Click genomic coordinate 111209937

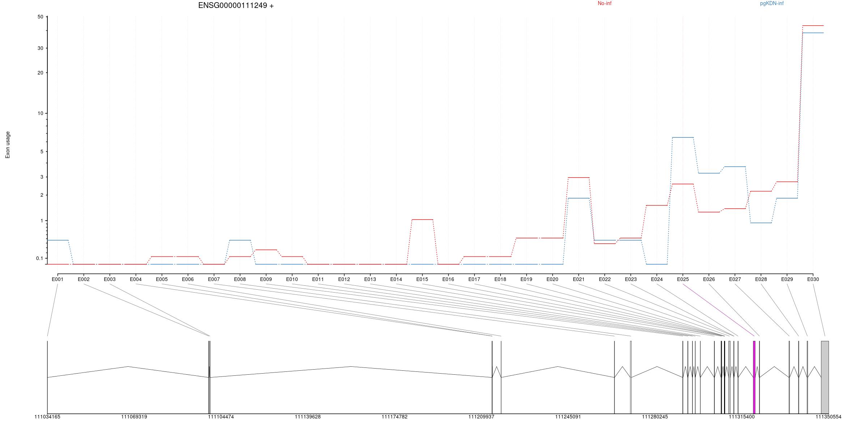click(481, 417)
